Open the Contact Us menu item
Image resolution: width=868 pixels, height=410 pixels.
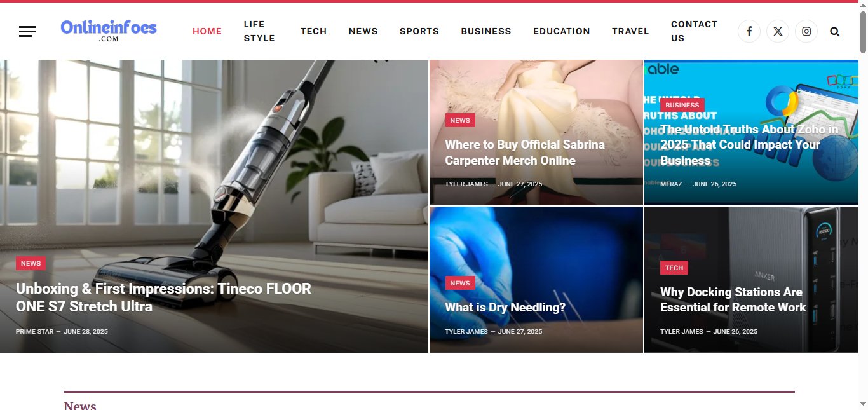pos(694,31)
